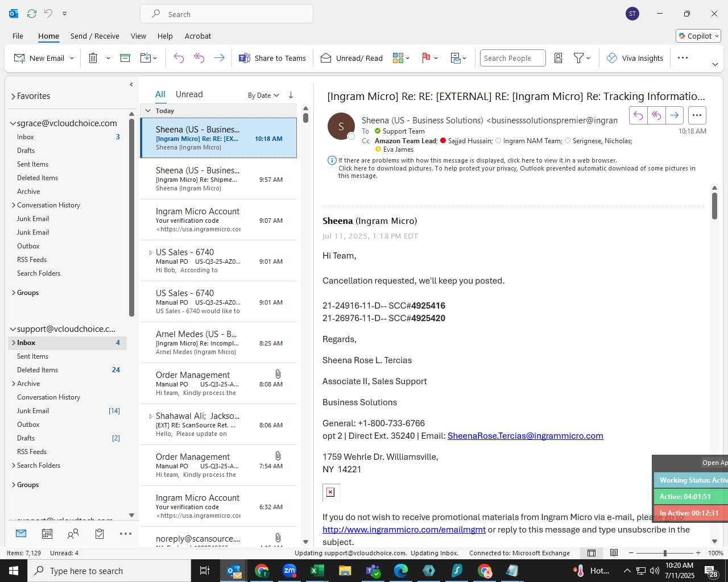Open Excel from the taskbar
728x582 pixels.
(317, 571)
